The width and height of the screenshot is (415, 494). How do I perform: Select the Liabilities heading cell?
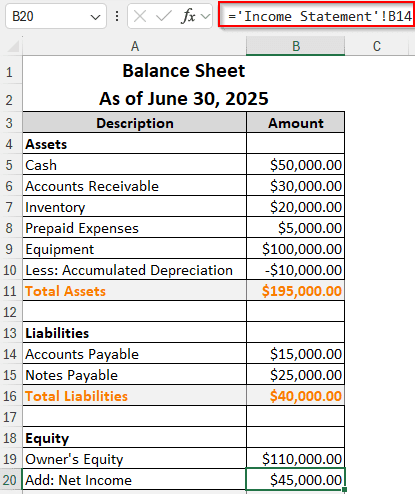click(135, 333)
